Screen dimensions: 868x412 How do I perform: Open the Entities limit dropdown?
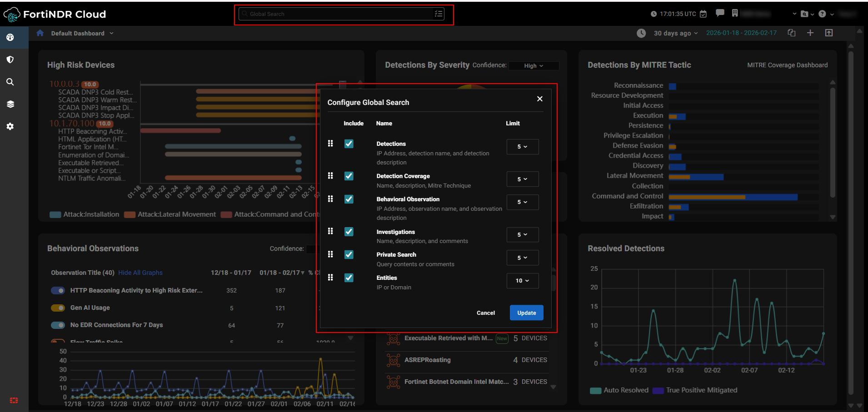522,281
